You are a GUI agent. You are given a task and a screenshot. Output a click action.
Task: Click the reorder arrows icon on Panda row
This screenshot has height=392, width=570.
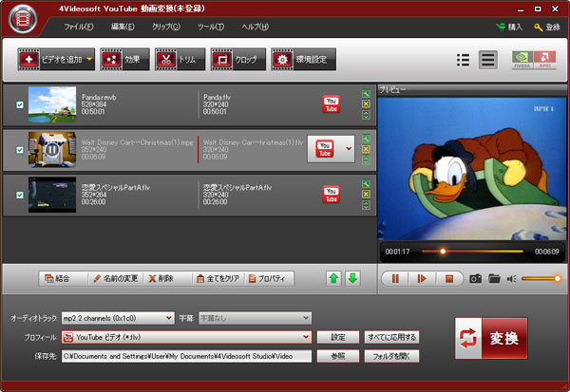(366, 115)
